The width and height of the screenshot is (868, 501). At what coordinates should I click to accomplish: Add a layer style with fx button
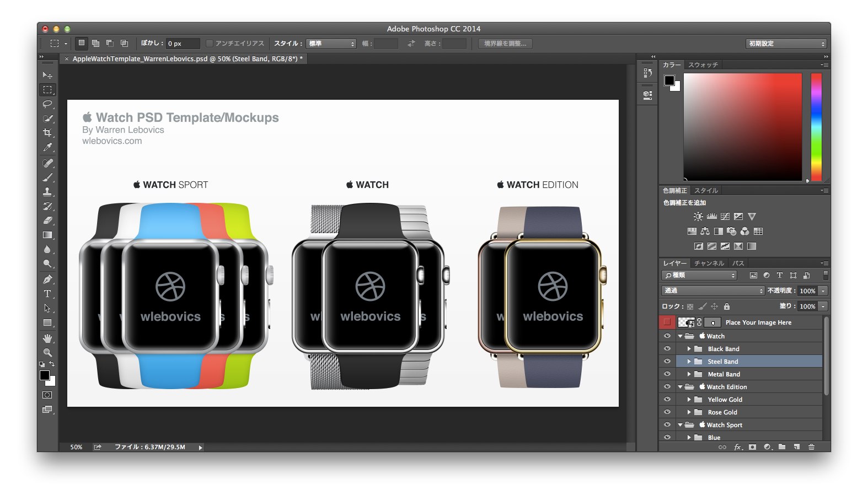coord(738,447)
